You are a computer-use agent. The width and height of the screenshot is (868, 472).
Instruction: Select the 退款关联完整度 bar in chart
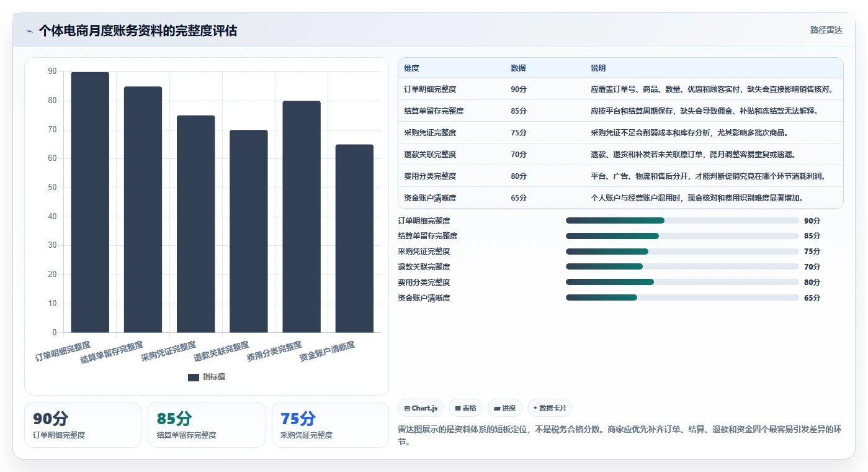[249, 232]
